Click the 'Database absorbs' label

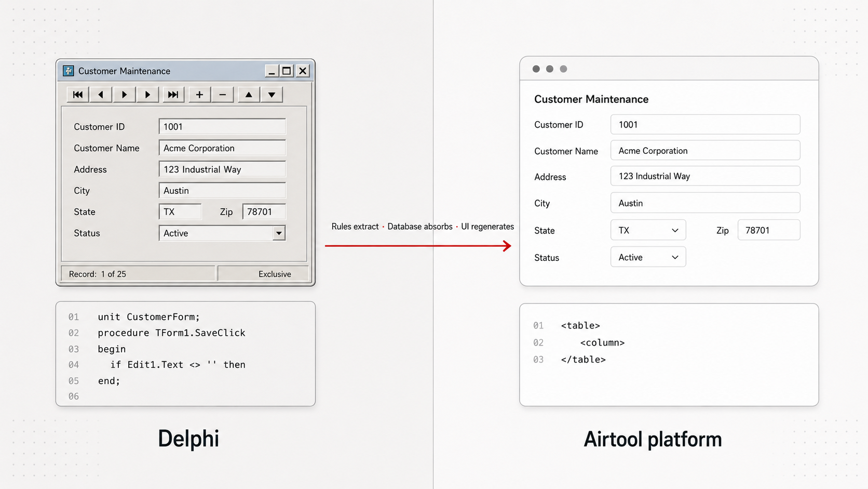click(420, 227)
